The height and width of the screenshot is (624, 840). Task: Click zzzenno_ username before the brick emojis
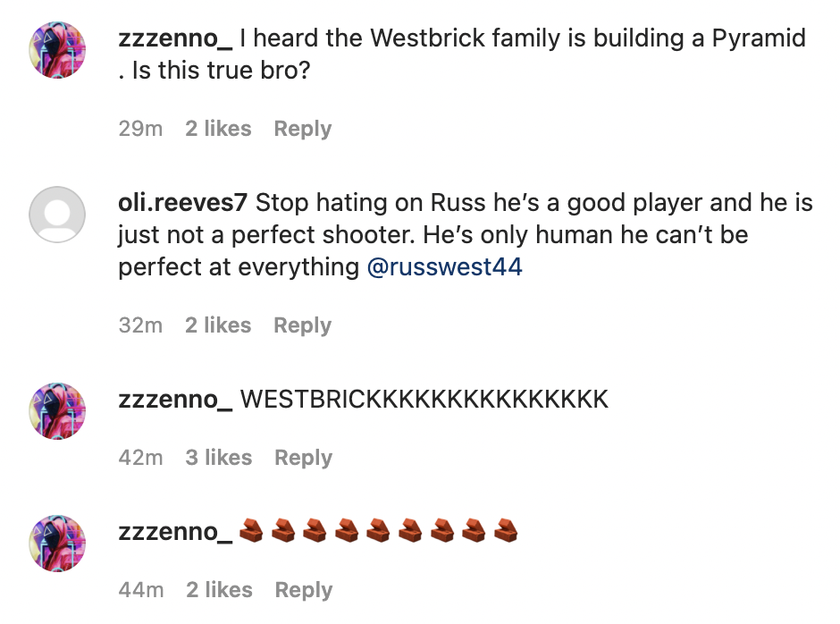point(175,532)
